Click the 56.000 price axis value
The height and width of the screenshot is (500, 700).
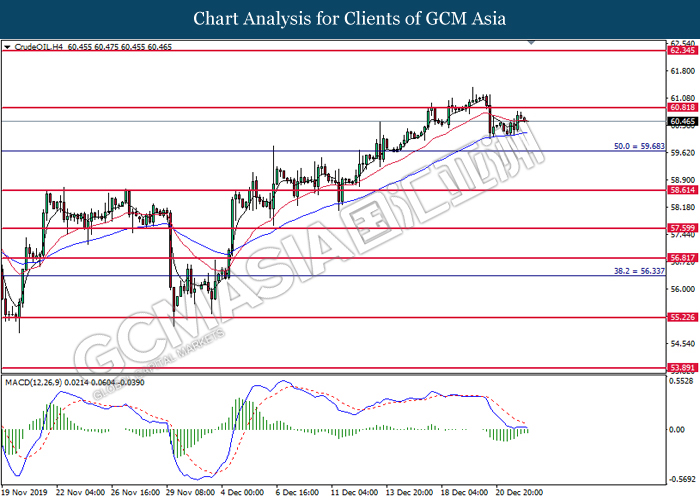[x=683, y=289]
